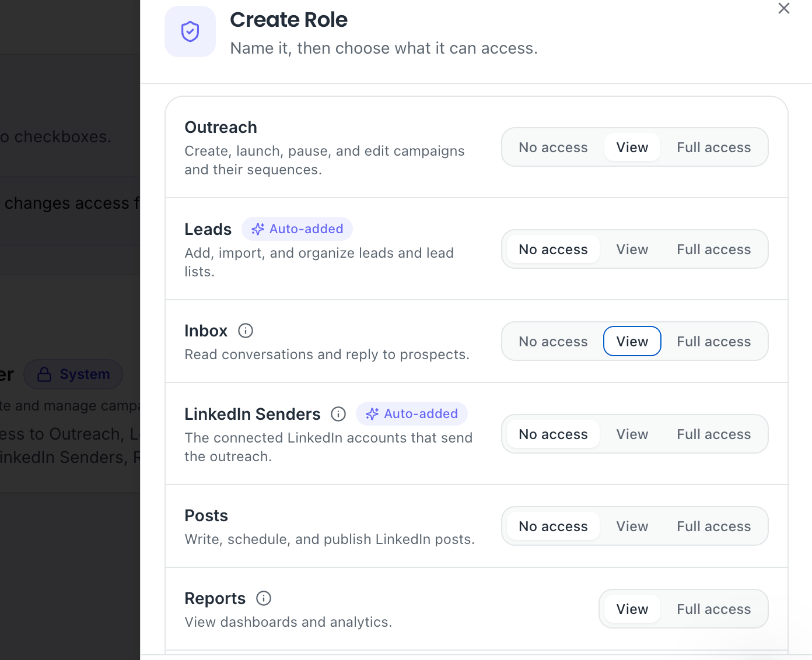Set Outreach to Full access
812x660 pixels.
point(714,148)
